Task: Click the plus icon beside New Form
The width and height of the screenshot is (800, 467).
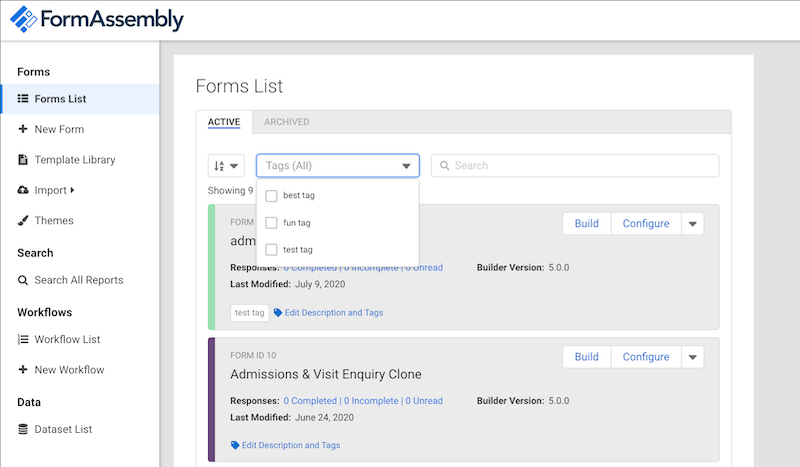Action: click(22, 129)
